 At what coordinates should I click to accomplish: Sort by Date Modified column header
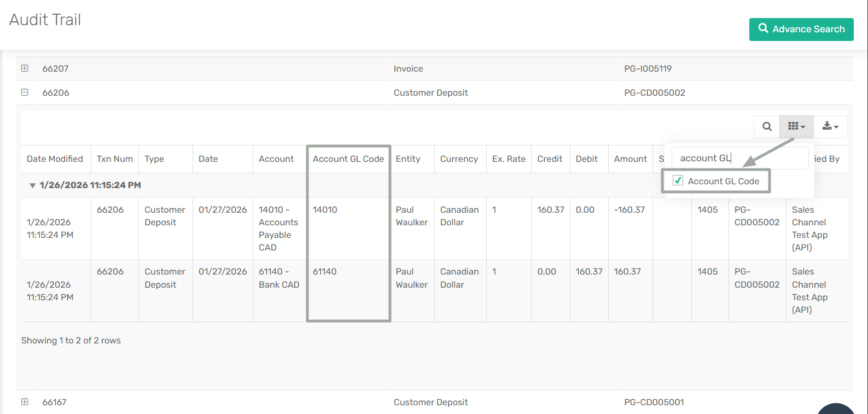55,159
